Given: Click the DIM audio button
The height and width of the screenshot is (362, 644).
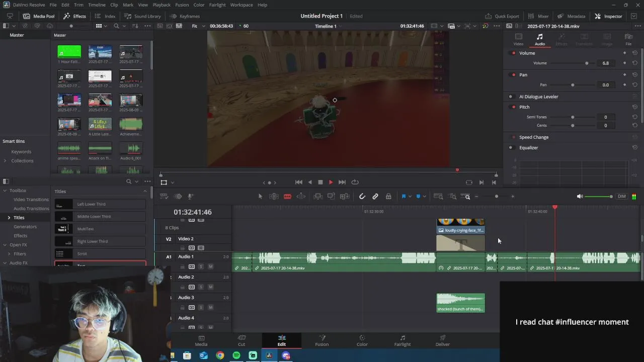Looking at the screenshot, I should (x=622, y=197).
